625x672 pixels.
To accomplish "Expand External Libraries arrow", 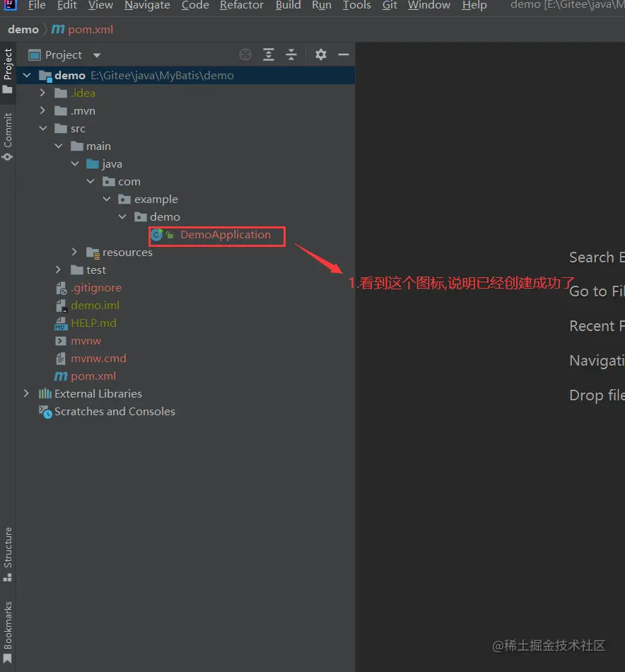I will click(x=27, y=393).
